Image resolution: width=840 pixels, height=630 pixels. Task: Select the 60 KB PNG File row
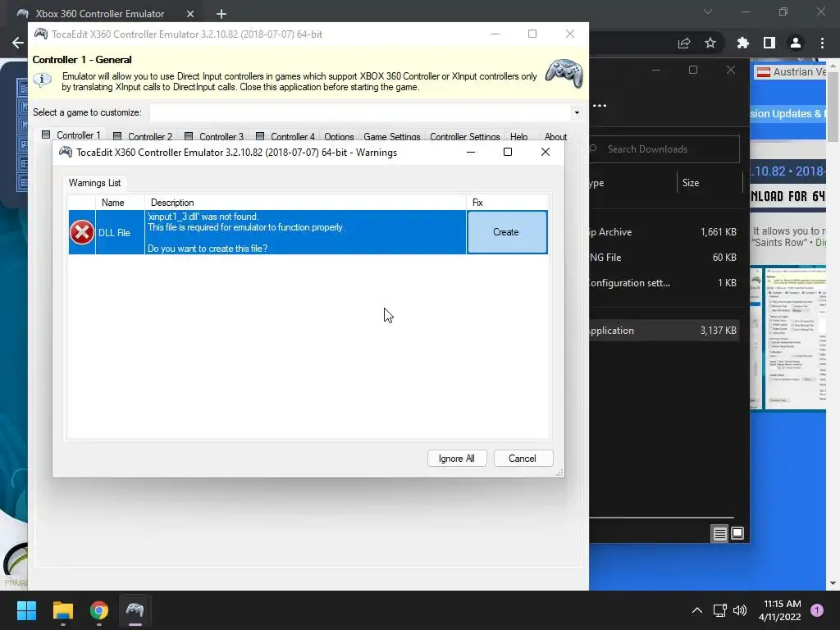[664, 257]
